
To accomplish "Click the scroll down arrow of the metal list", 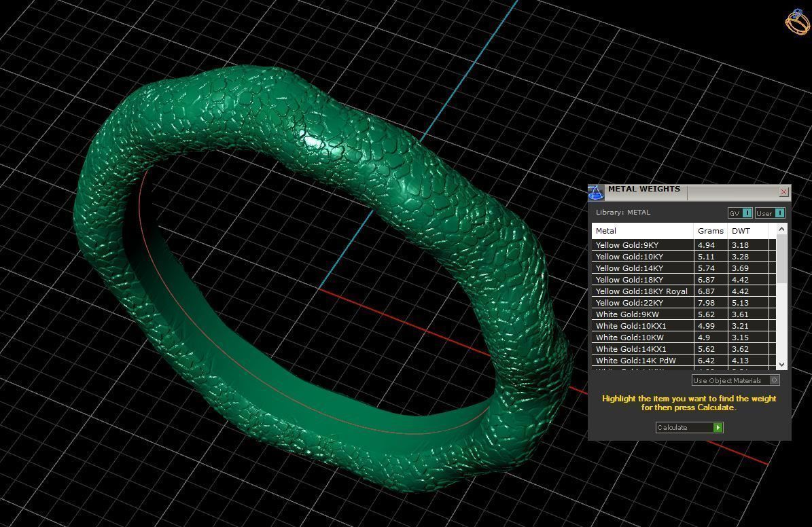I will click(782, 365).
